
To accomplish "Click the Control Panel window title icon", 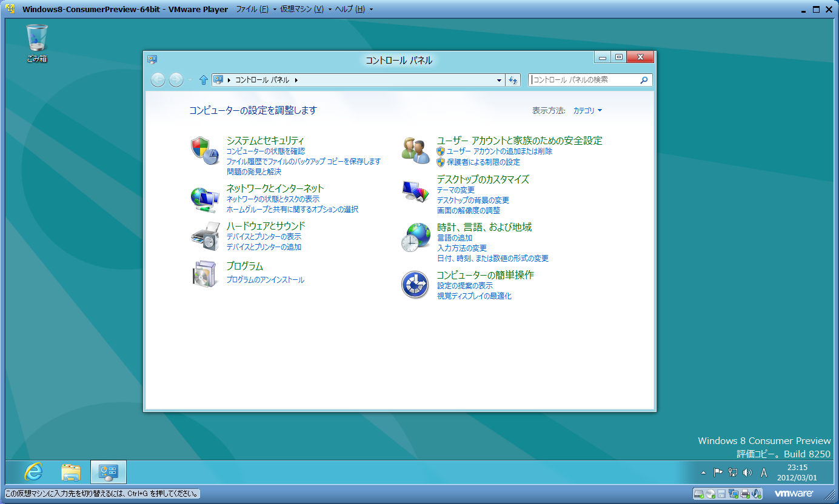I will 152,59.
